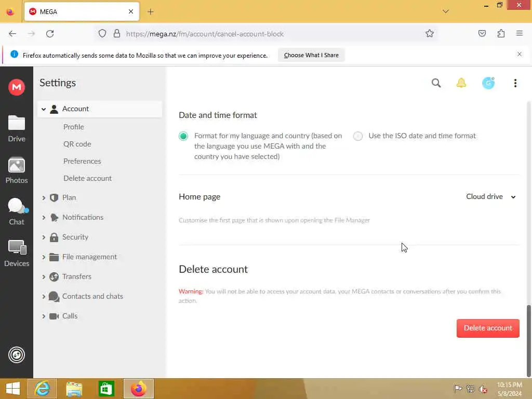Open the Chat section
The height and width of the screenshot is (399, 532).
tap(16, 212)
